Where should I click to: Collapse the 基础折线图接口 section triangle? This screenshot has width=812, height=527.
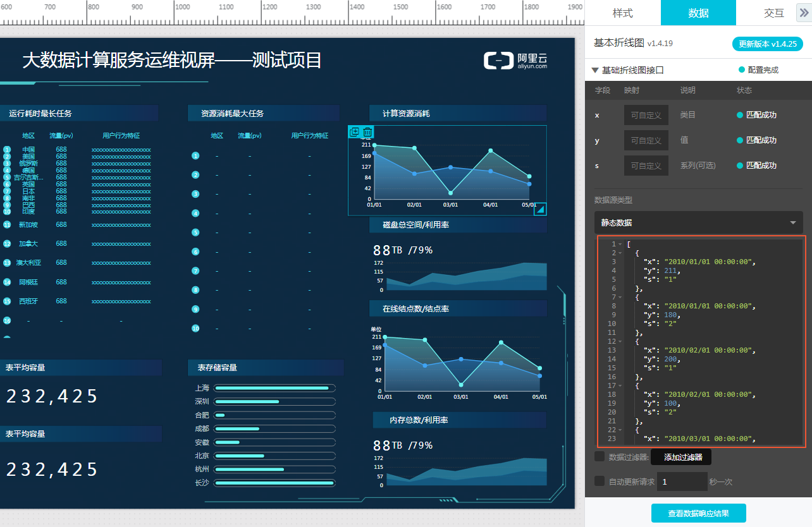tap(595, 70)
